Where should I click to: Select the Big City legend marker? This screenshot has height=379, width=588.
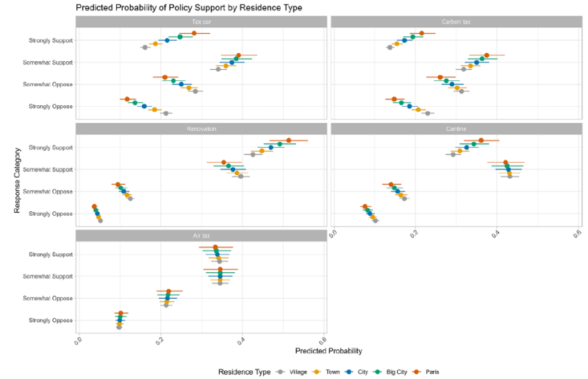pos(377,372)
